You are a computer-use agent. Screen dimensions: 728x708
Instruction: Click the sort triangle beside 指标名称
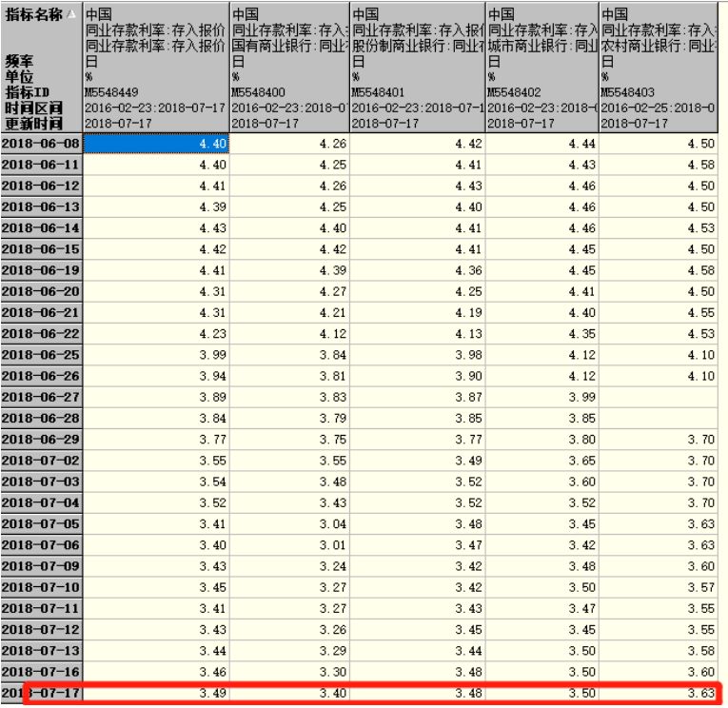click(x=71, y=14)
